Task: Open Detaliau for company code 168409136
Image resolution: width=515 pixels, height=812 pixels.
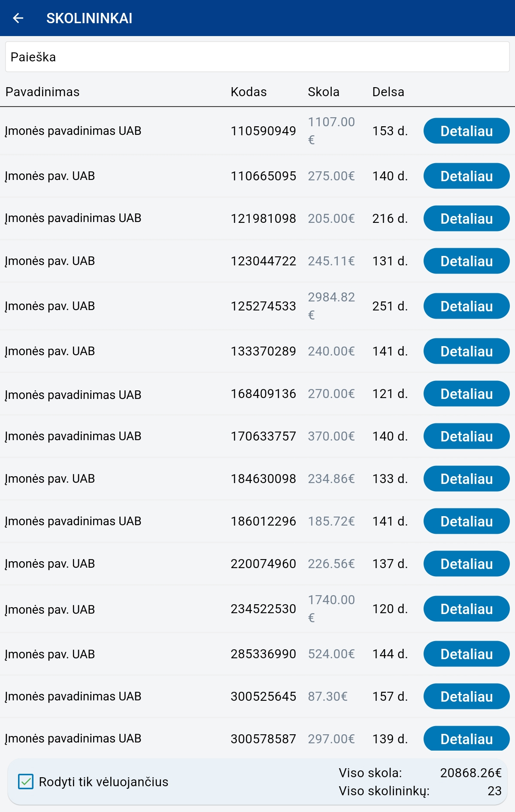Action: (x=467, y=394)
